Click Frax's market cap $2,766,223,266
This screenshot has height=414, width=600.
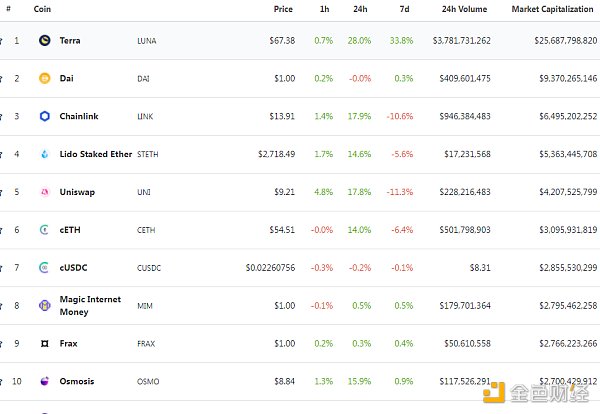point(568,343)
